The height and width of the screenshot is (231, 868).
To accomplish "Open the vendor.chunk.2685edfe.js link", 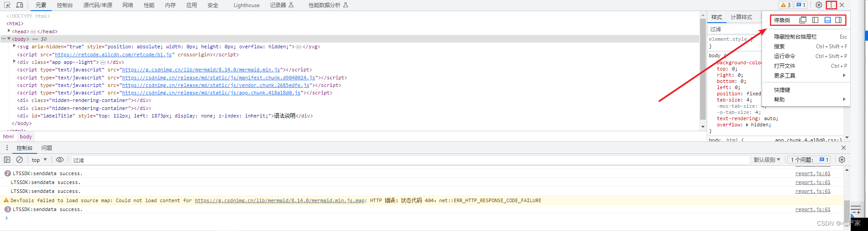I will (216, 85).
